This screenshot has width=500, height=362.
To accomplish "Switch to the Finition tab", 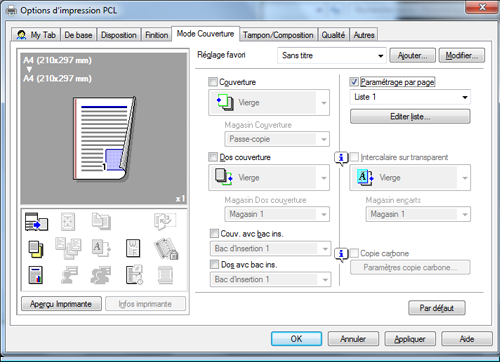I will coord(156,35).
